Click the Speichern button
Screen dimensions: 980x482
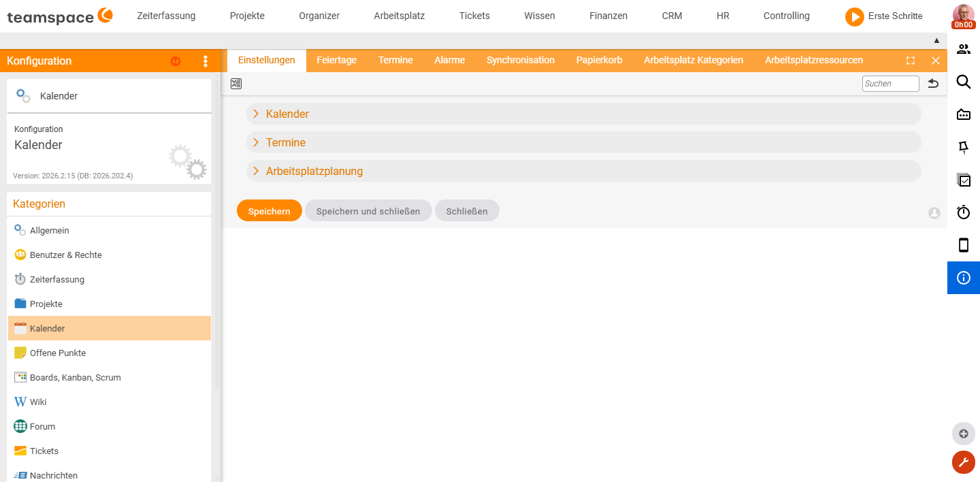[x=269, y=211]
